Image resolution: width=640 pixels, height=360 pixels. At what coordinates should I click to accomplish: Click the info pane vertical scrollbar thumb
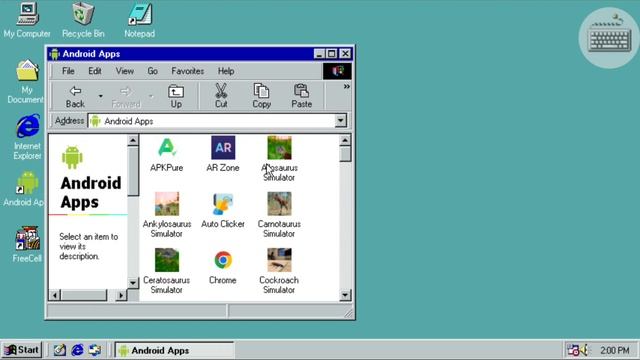(133, 171)
